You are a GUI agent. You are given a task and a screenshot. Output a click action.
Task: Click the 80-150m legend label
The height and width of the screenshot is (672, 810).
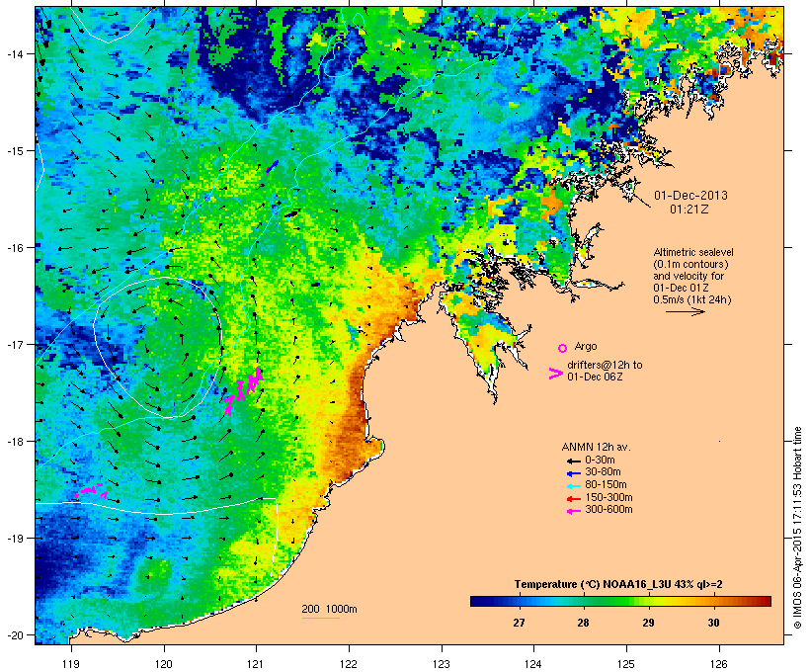[606, 485]
